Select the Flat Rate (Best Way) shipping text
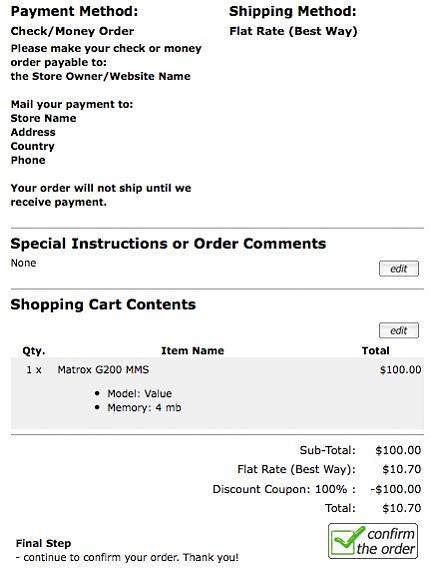The height and width of the screenshot is (568, 430). pos(293,31)
